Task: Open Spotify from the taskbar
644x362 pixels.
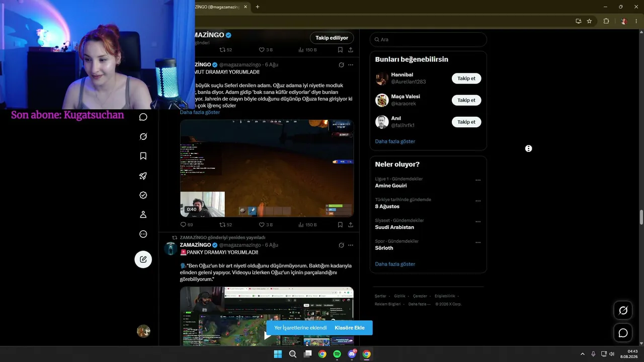Action: click(337, 354)
